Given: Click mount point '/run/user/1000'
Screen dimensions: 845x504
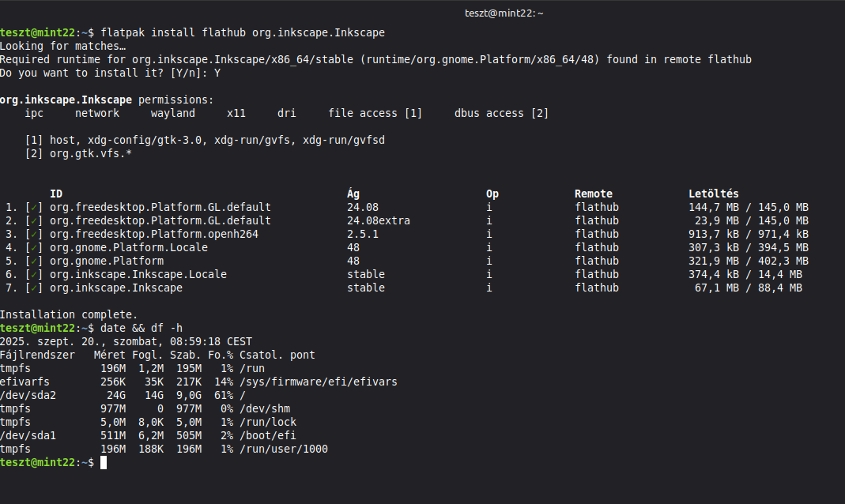Looking at the screenshot, I should pyautogui.click(x=284, y=449).
